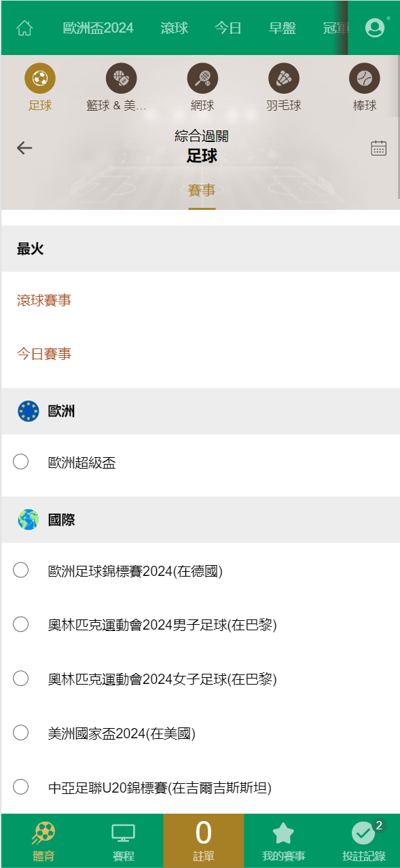Select the 歐洲超級盃 radio button
The height and width of the screenshot is (868, 400).
pyautogui.click(x=21, y=462)
